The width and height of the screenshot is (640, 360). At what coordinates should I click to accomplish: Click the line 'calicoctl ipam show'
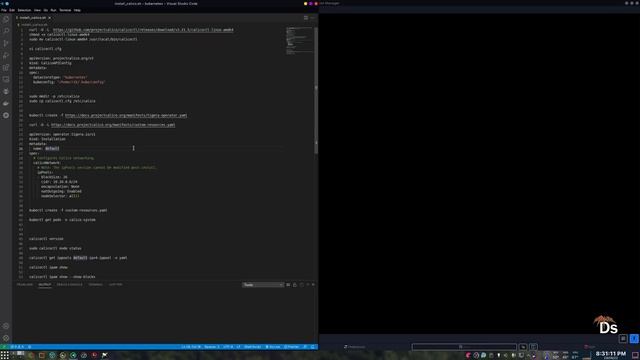coord(48,267)
